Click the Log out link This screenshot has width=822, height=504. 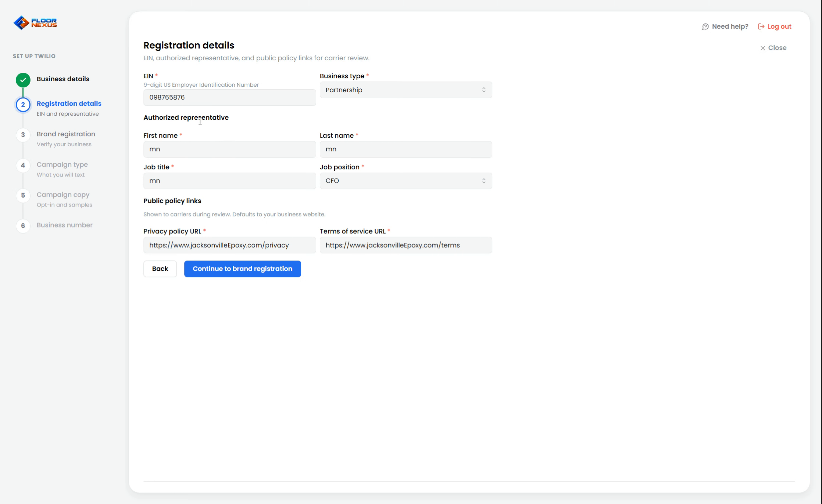coord(775,26)
